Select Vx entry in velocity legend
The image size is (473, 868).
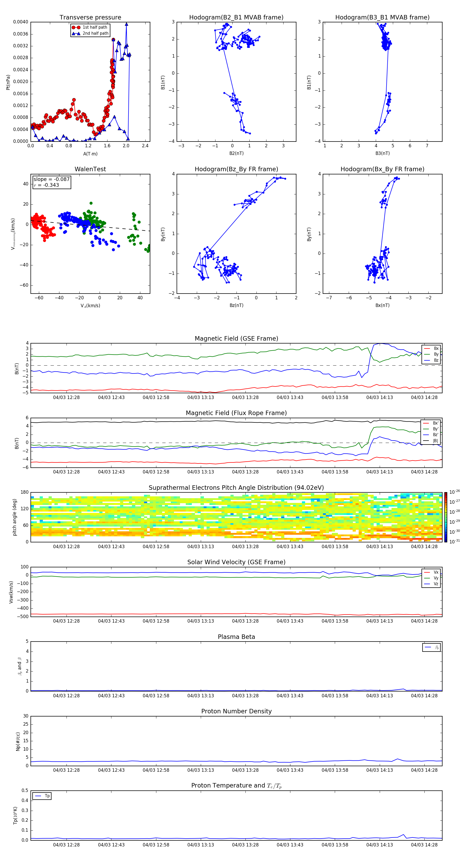(431, 572)
